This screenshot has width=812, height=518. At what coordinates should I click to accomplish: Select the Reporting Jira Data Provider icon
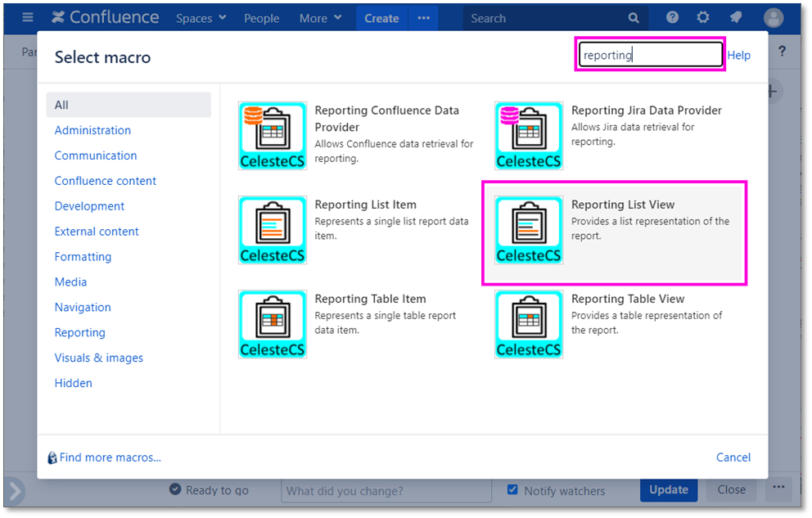[529, 136]
